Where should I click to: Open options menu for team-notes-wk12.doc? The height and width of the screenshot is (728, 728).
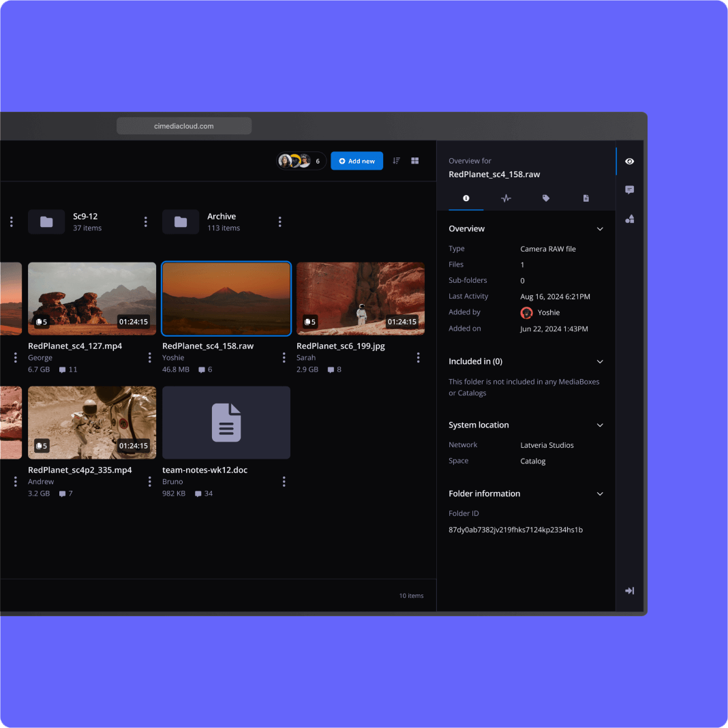[x=284, y=482]
